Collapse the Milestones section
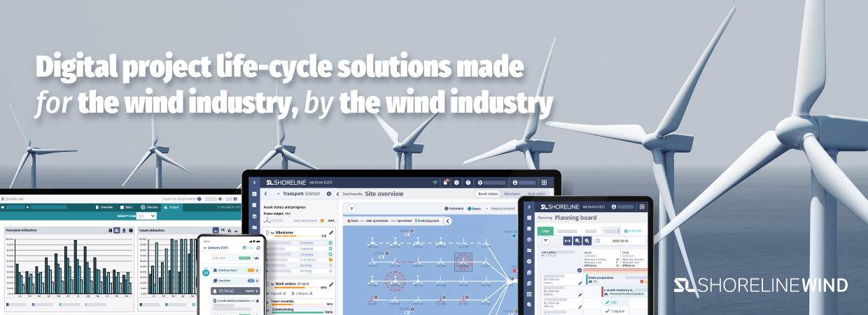Screen dimensions: 868x315 click(272, 232)
